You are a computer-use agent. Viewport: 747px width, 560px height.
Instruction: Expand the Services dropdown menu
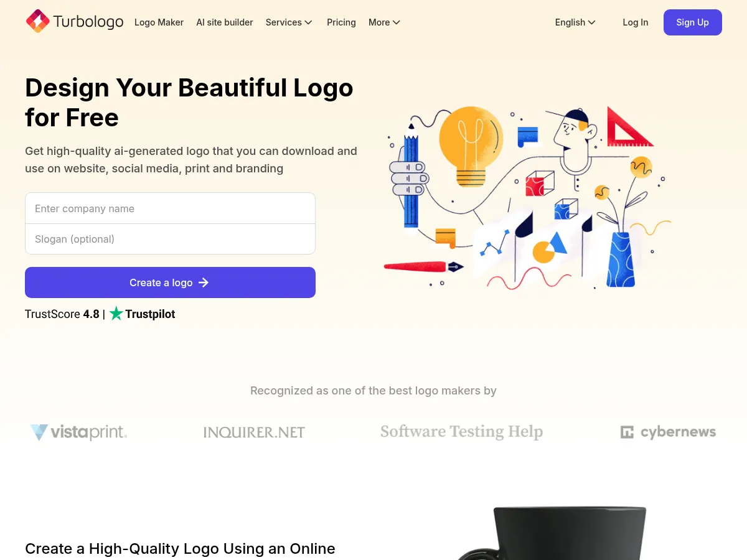click(289, 22)
